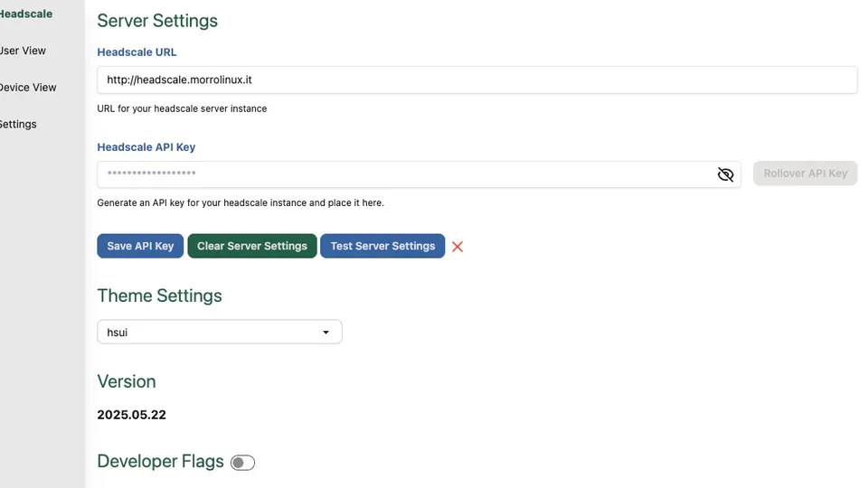The width and height of the screenshot is (868, 488).
Task: Toggle API key visibility eye icon
Action: click(725, 174)
